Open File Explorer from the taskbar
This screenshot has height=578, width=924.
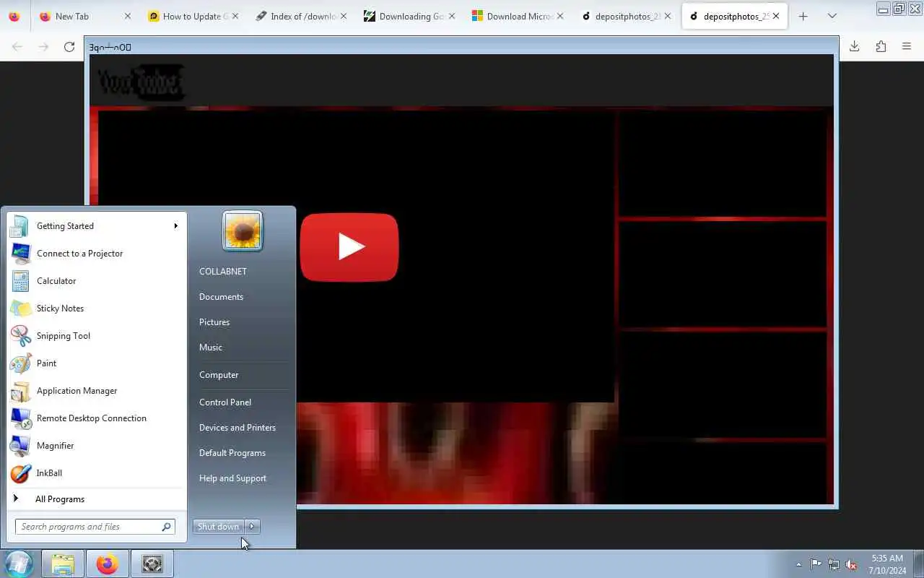(x=63, y=564)
